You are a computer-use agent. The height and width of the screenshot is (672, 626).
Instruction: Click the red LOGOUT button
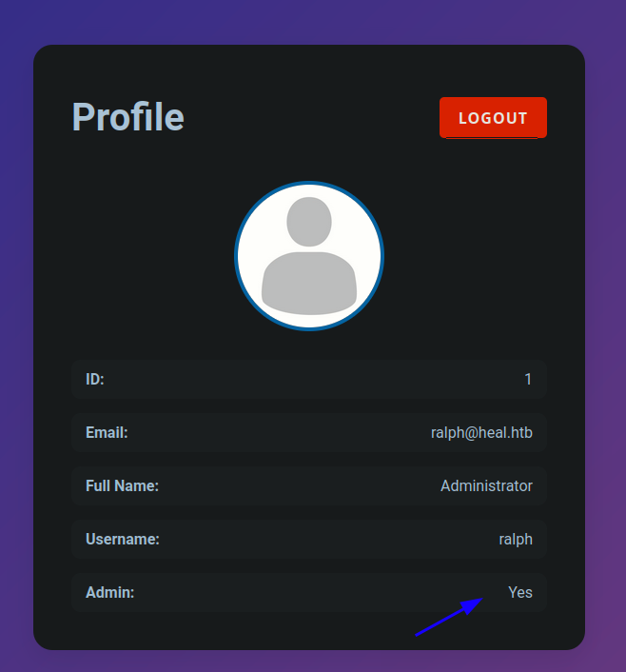[x=493, y=117]
